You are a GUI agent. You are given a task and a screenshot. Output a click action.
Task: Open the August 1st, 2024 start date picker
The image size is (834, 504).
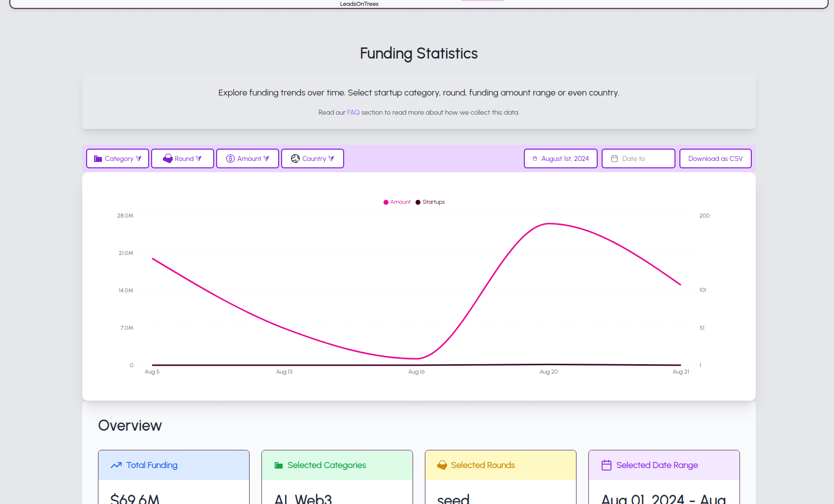tap(561, 158)
